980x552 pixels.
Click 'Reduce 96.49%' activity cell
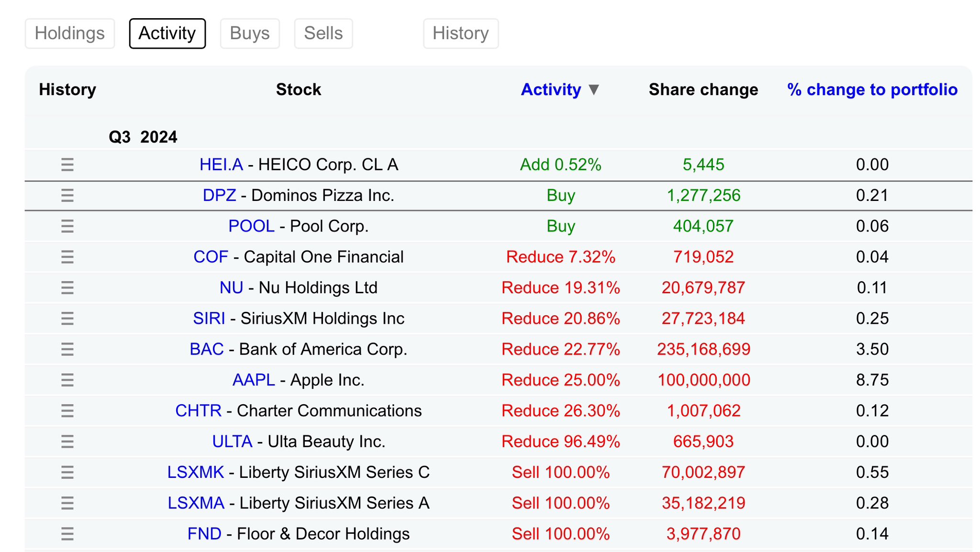coord(561,442)
